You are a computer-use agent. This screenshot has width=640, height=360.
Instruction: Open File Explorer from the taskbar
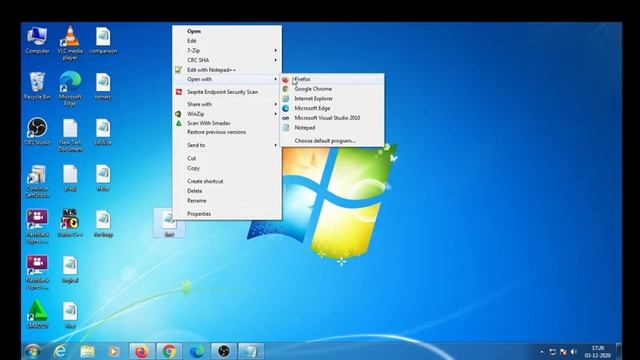click(x=87, y=351)
